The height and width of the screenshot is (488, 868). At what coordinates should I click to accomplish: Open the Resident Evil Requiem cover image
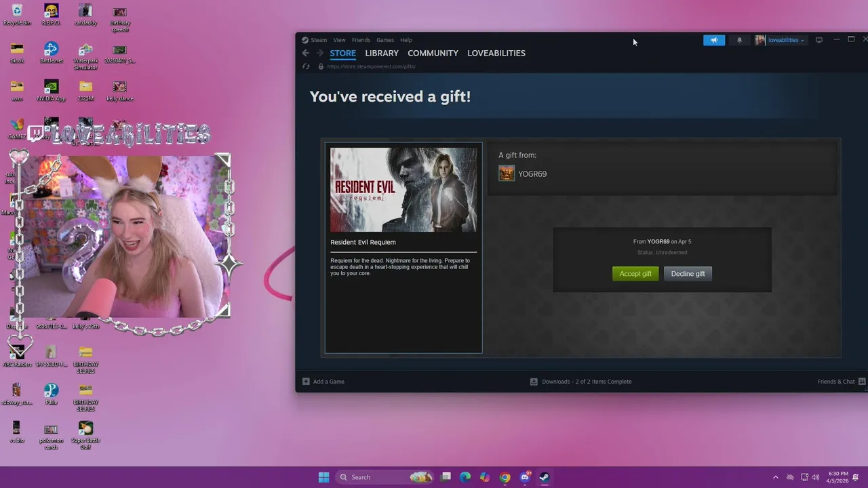[x=403, y=190]
